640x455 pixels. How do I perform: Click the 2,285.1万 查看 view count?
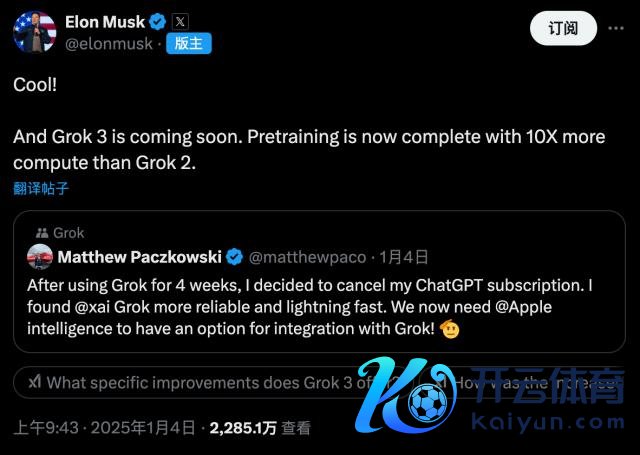pos(260,428)
